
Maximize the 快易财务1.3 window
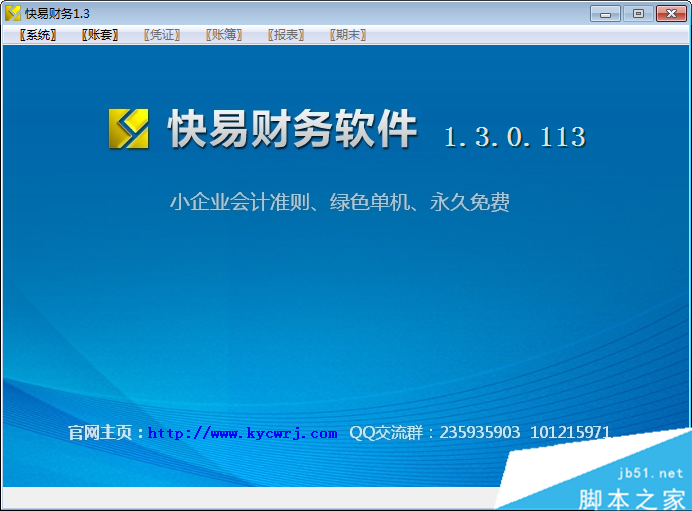point(638,14)
